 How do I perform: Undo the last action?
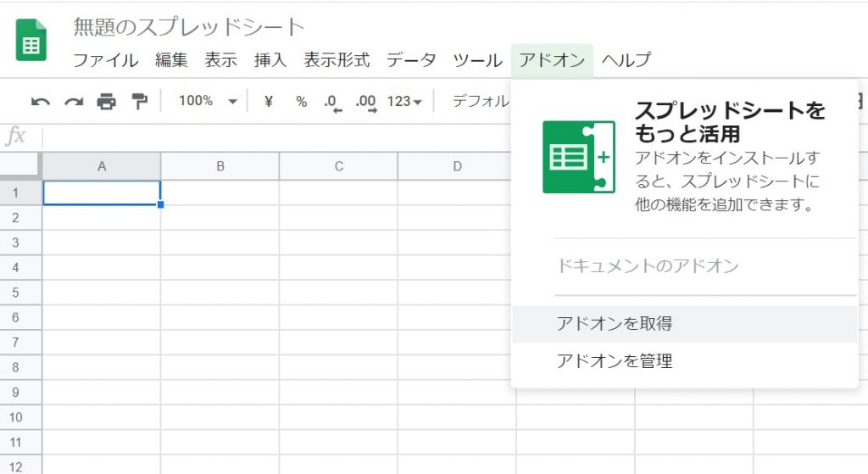click(41, 102)
